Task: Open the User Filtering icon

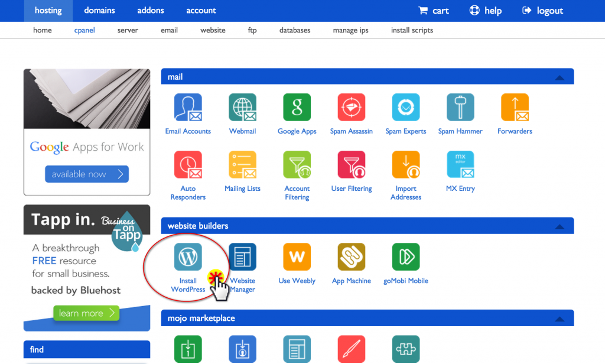Action: pos(351,164)
